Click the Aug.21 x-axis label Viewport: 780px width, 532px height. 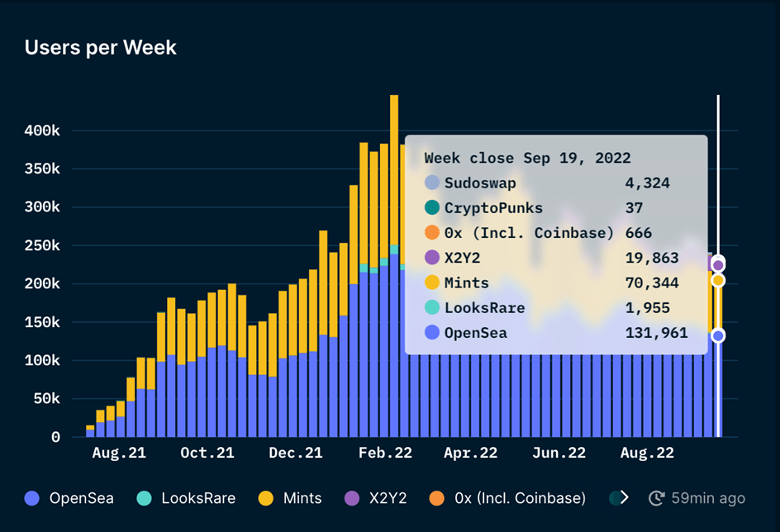pyautogui.click(x=119, y=453)
